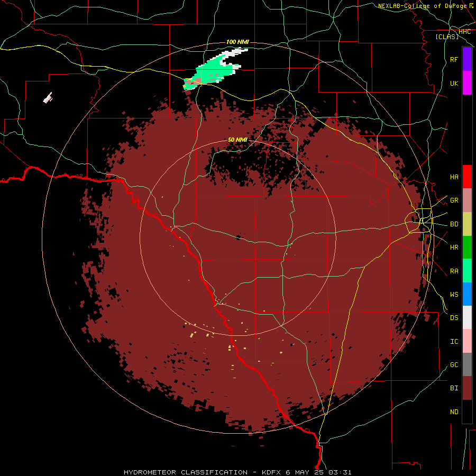Click the RF legend label

coord(454,59)
